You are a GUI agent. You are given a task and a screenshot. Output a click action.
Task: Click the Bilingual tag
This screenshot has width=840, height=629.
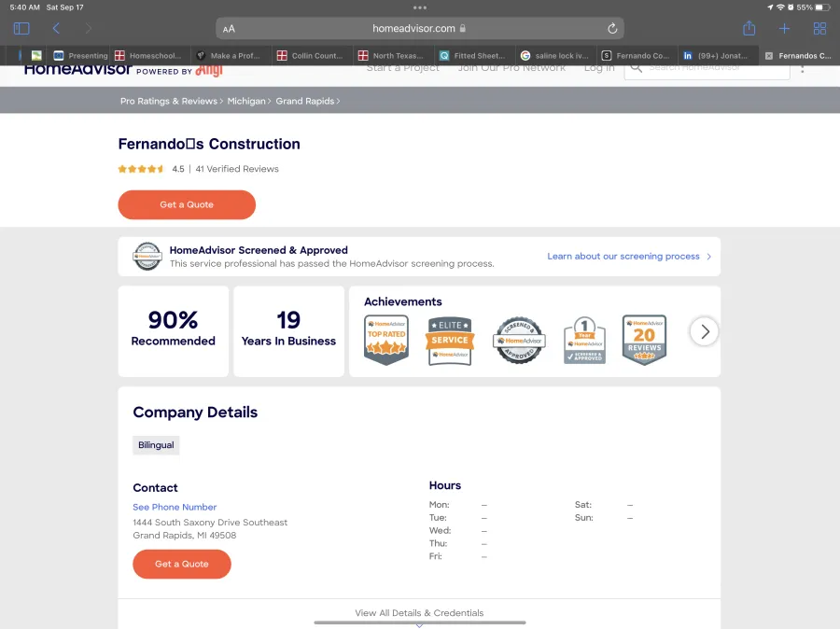click(156, 445)
